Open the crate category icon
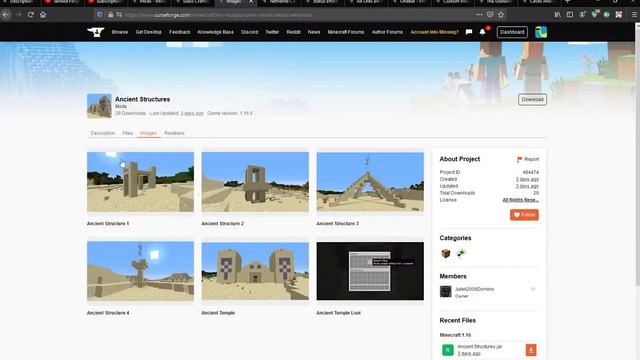 [446, 253]
